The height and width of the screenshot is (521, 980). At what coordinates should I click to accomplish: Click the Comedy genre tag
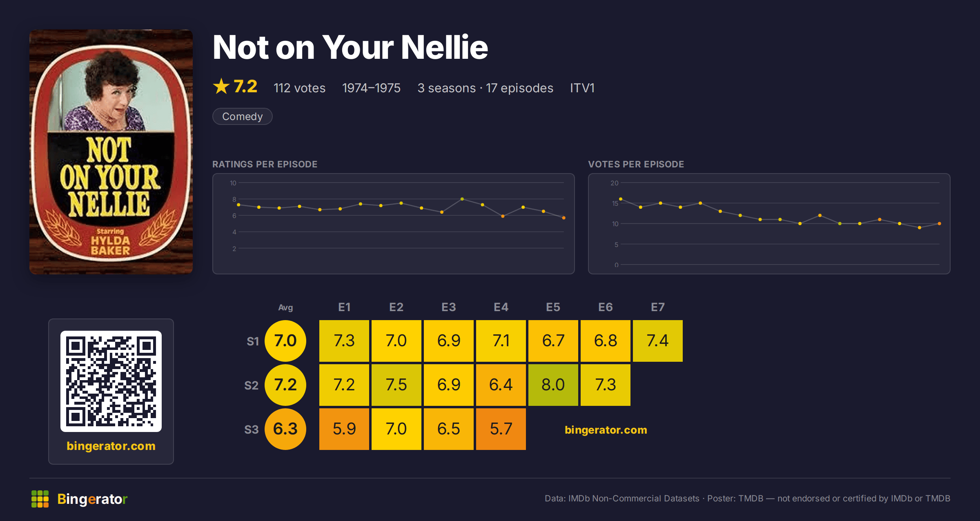pyautogui.click(x=243, y=116)
